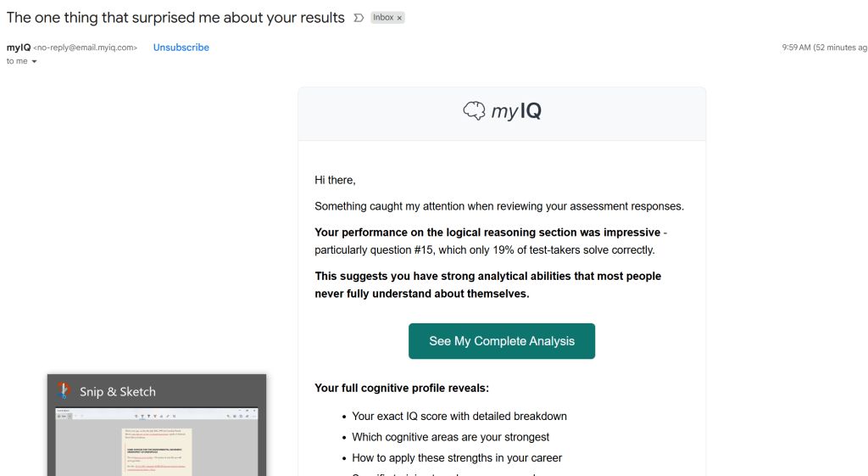
Task: Click the importance marker beside the subject
Action: (x=359, y=18)
